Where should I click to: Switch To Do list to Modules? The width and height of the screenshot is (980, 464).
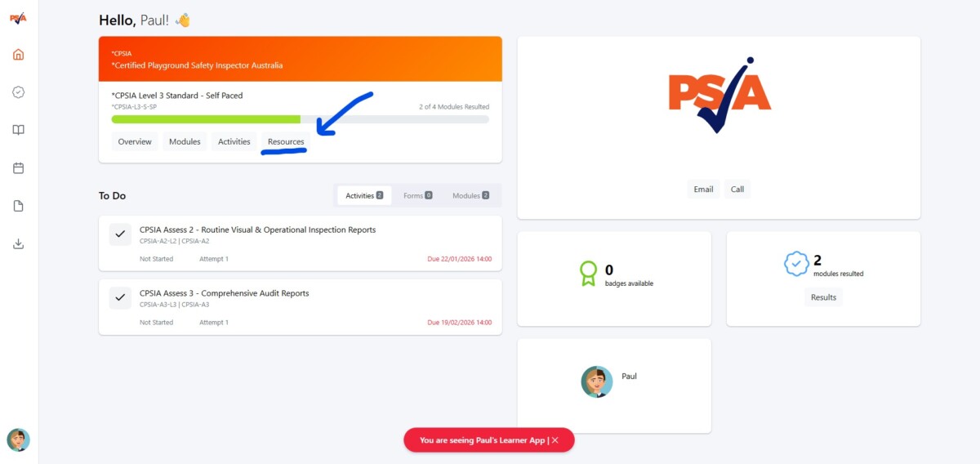(470, 195)
